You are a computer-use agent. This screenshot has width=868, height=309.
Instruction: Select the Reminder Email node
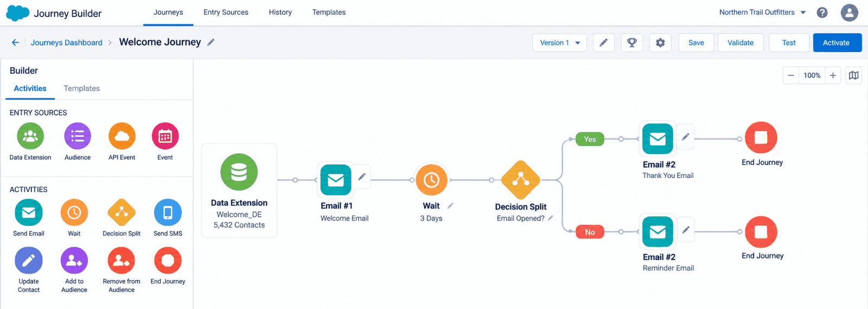[658, 232]
